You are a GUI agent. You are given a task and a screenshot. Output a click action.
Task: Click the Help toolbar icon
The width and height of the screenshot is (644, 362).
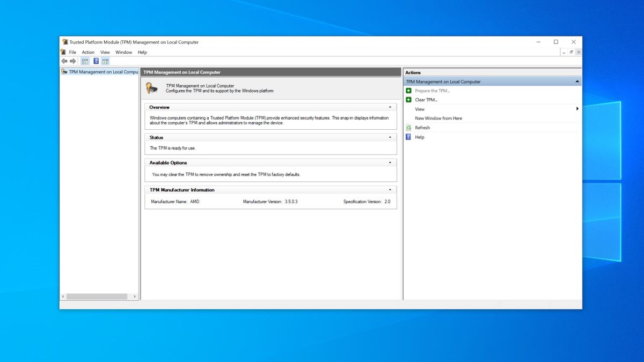(96, 61)
